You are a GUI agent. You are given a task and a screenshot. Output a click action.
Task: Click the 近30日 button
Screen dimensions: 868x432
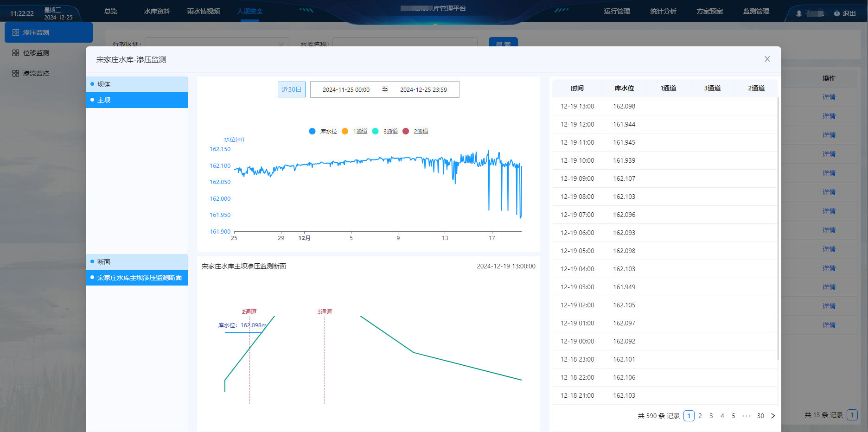pos(291,89)
